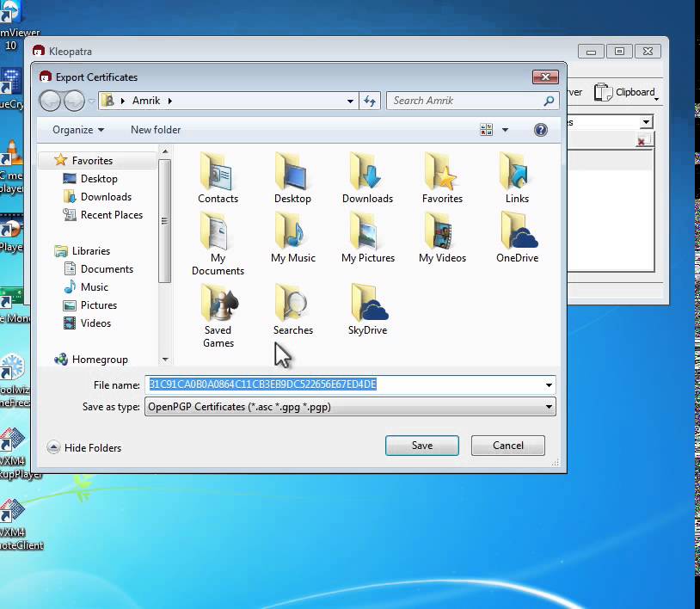Open TeamViewer 10 desktop shortcut
Image resolution: width=700 pixels, height=609 pixels.
coord(15,26)
